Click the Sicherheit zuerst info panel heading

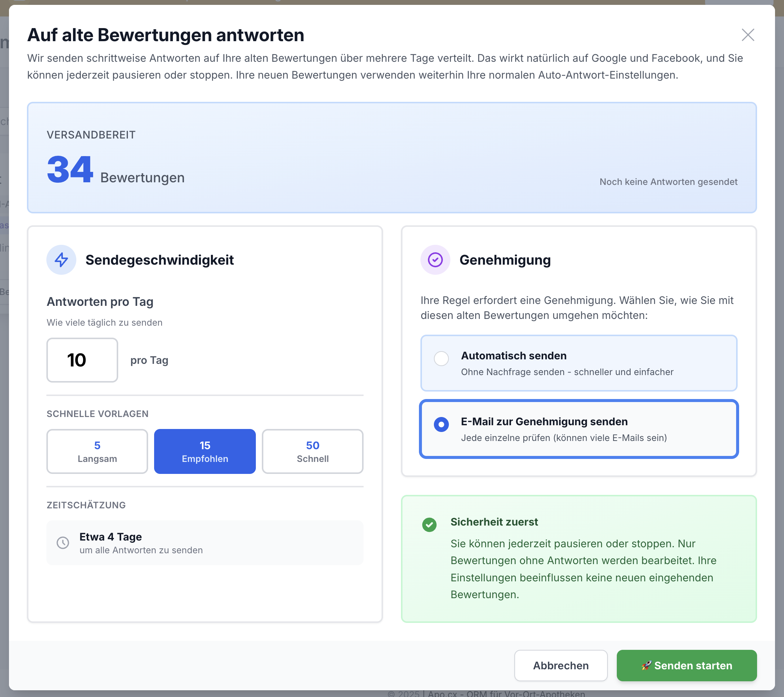point(494,522)
